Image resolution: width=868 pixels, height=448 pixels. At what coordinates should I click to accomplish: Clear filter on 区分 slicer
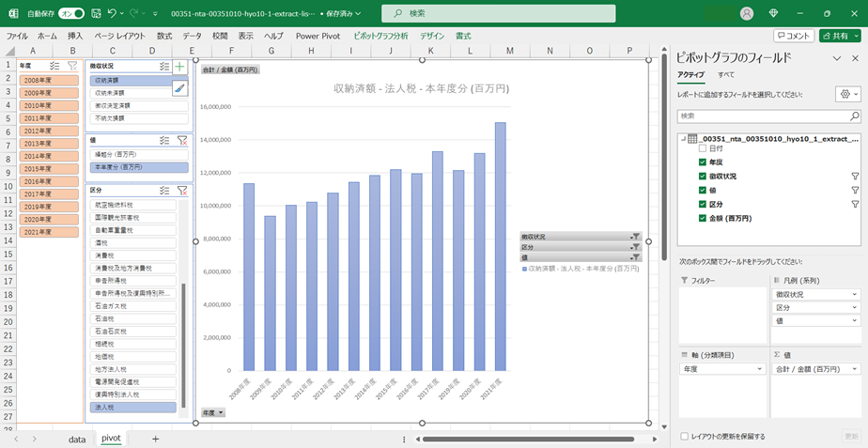[x=182, y=190]
